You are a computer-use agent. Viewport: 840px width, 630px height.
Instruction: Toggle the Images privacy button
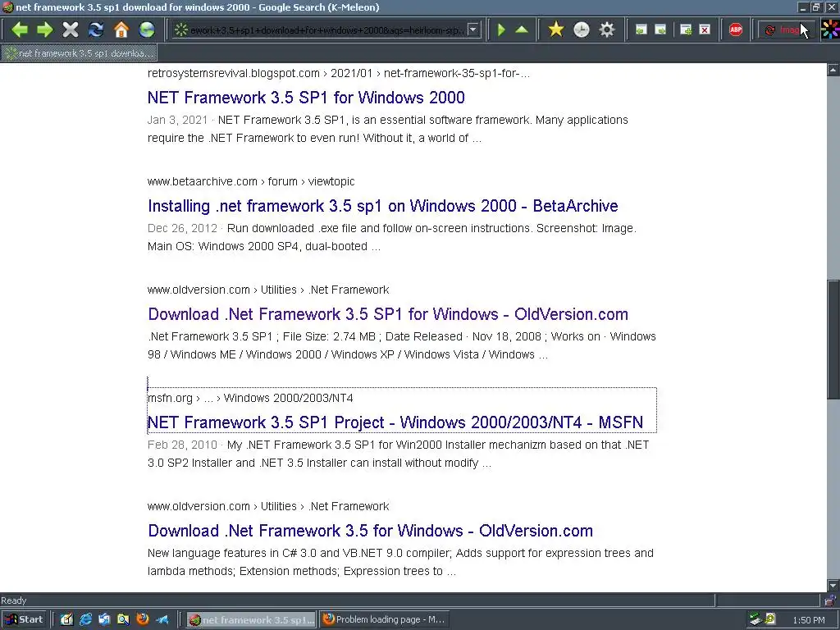click(785, 30)
